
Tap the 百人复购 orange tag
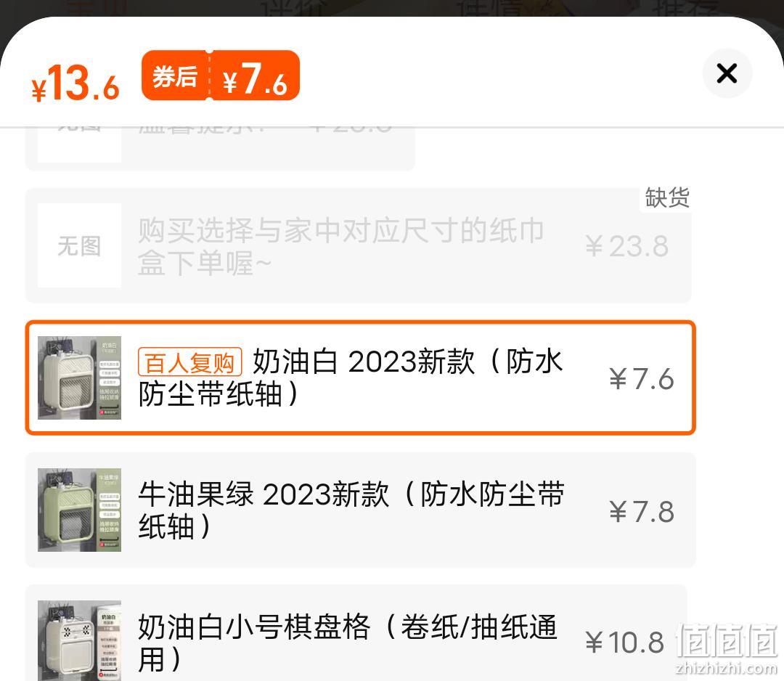point(190,362)
